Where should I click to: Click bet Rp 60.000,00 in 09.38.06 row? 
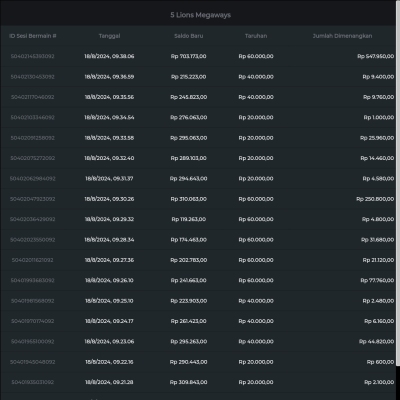[x=256, y=56]
